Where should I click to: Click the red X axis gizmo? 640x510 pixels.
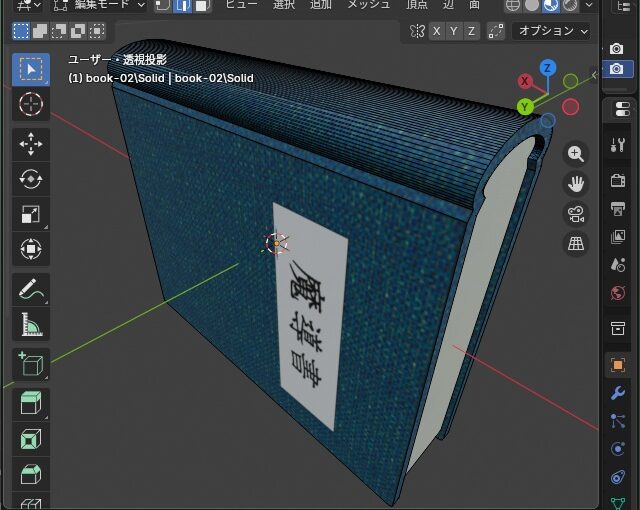pyautogui.click(x=524, y=81)
